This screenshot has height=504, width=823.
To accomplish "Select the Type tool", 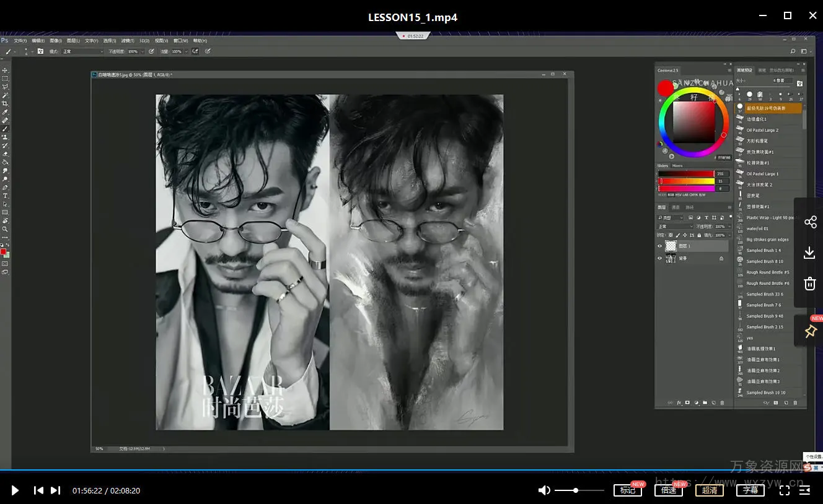I will click(x=5, y=196).
